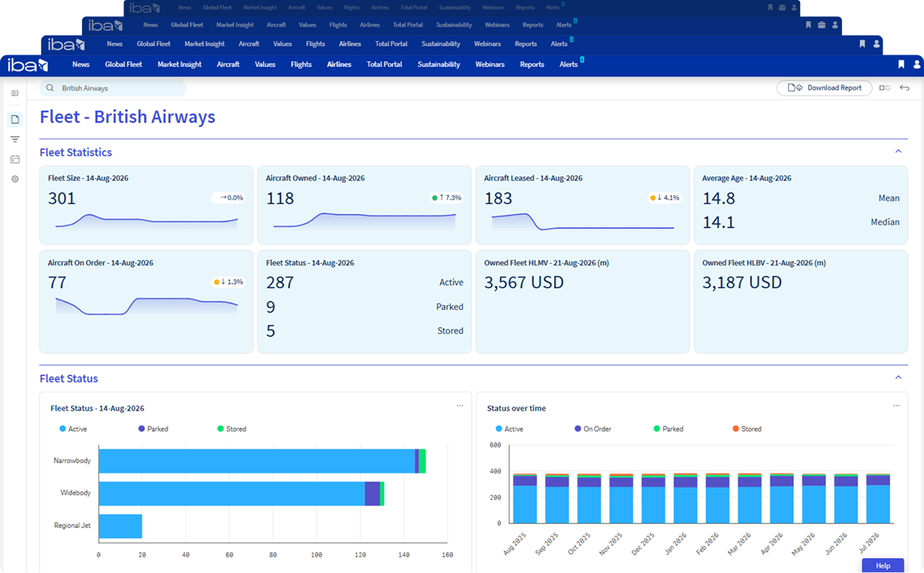Click the Fleet Statistics section heading
Viewport: 924px width, 573px height.
76,153
